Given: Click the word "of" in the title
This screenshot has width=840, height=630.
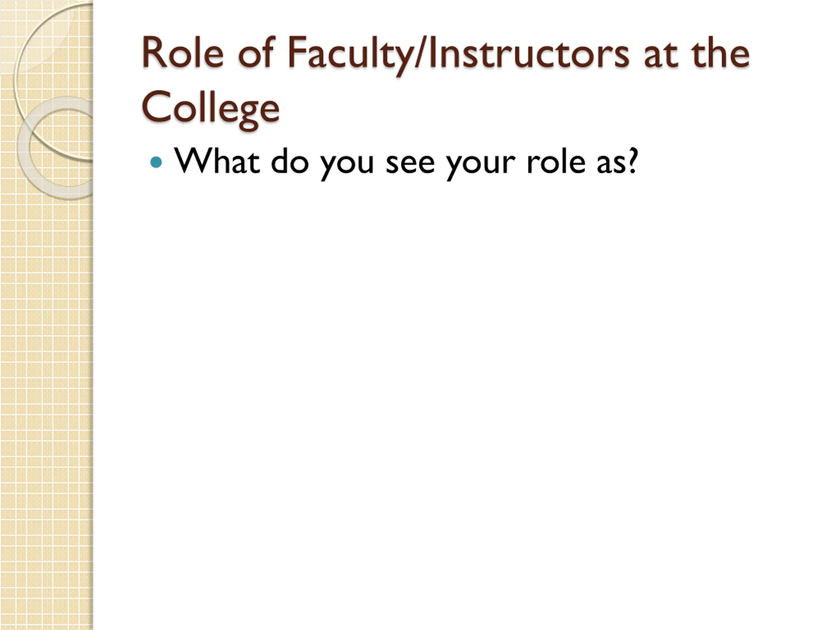Looking at the screenshot, I should [x=256, y=53].
